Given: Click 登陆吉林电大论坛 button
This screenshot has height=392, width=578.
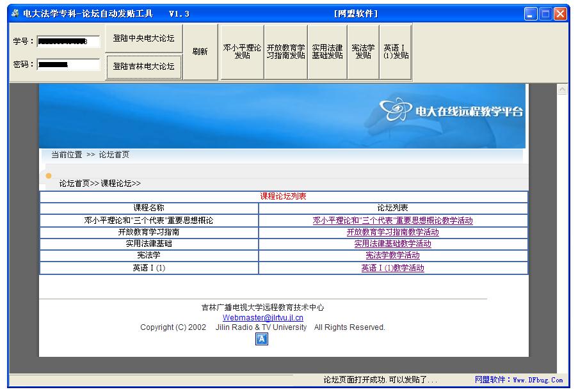Looking at the screenshot, I should pos(144,67).
